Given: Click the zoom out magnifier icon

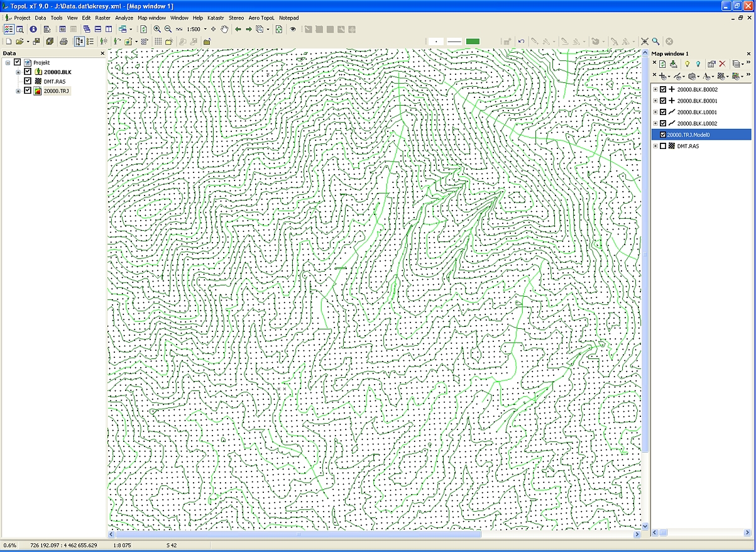Looking at the screenshot, I should [x=168, y=30].
